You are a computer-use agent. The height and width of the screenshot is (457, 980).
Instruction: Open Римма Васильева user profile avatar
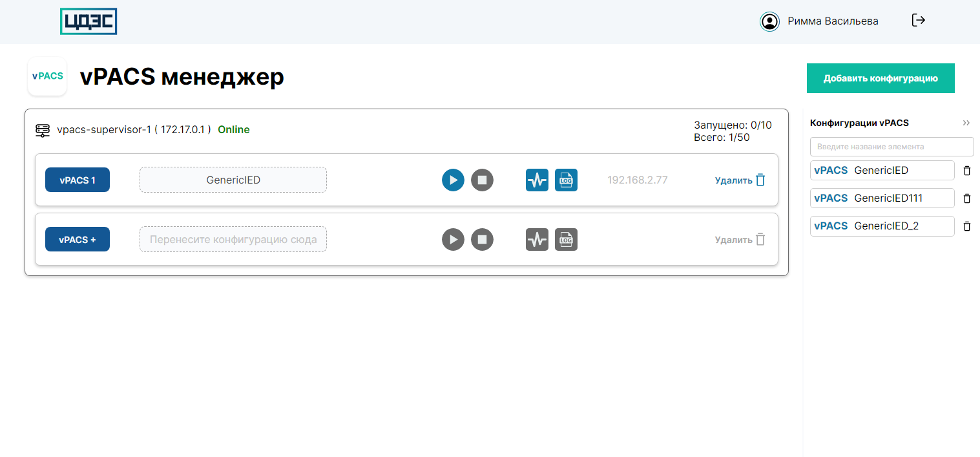pyautogui.click(x=769, y=21)
